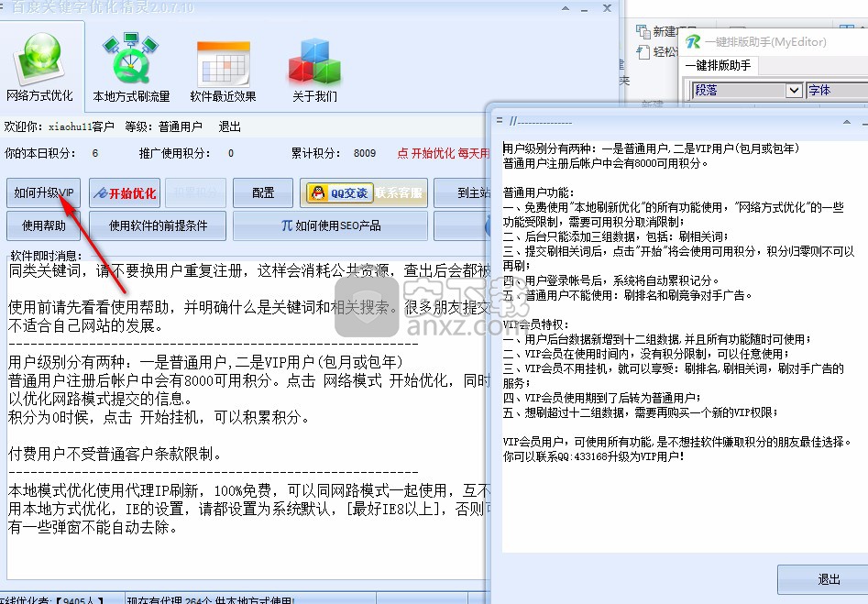Click 如何使用SEO产品 button
Image resolution: width=868 pixels, height=604 pixels.
pos(331,225)
